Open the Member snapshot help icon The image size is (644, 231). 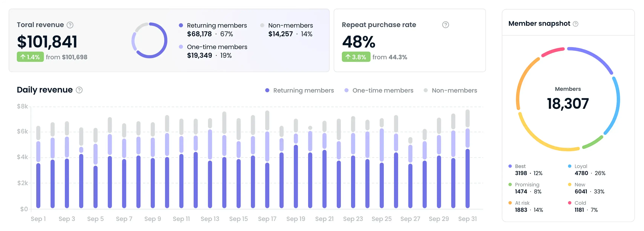tap(576, 24)
